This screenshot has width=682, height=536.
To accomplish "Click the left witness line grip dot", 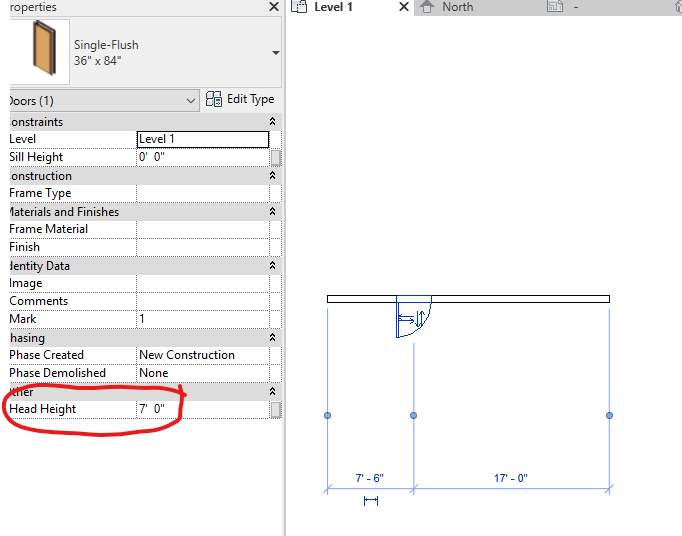I will (x=328, y=415).
